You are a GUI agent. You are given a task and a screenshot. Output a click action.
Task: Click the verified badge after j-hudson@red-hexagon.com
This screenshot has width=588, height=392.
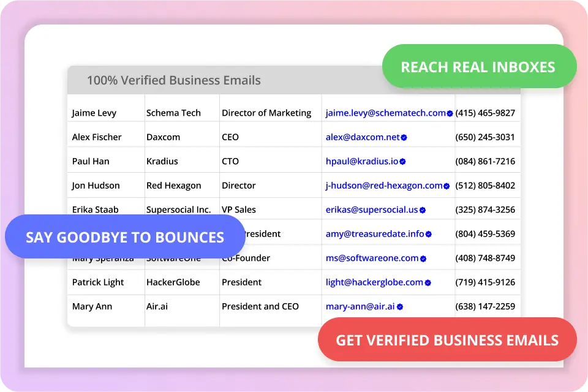click(447, 186)
